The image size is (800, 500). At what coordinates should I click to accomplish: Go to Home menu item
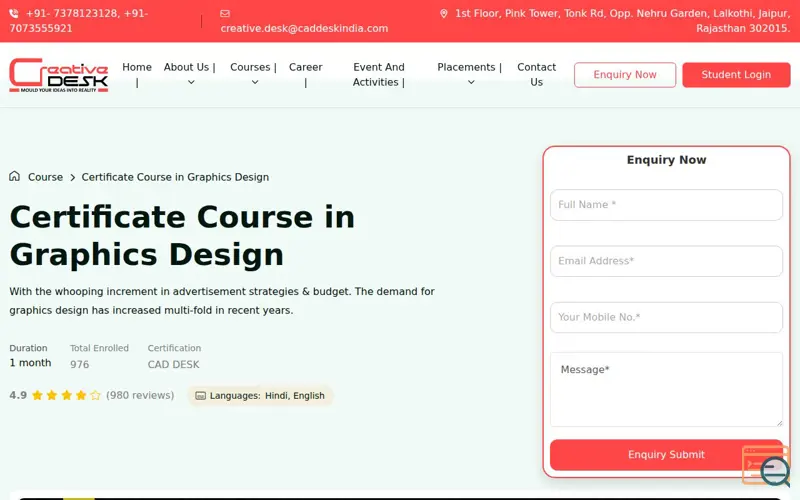[137, 67]
